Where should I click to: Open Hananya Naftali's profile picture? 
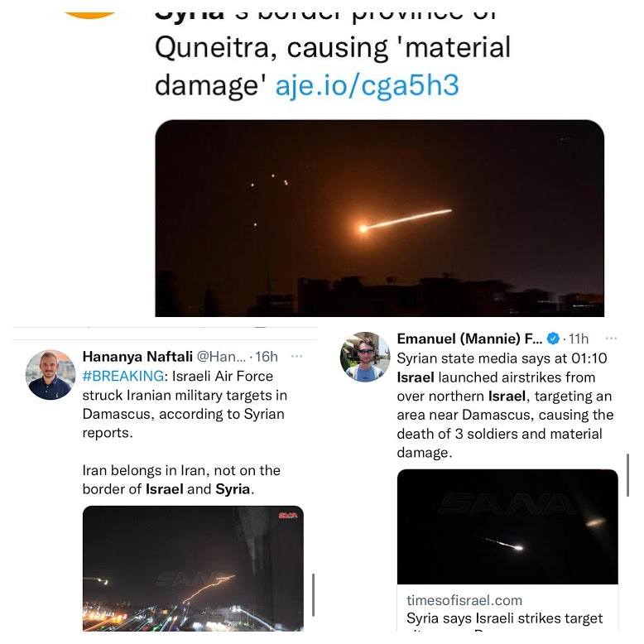tap(50, 375)
